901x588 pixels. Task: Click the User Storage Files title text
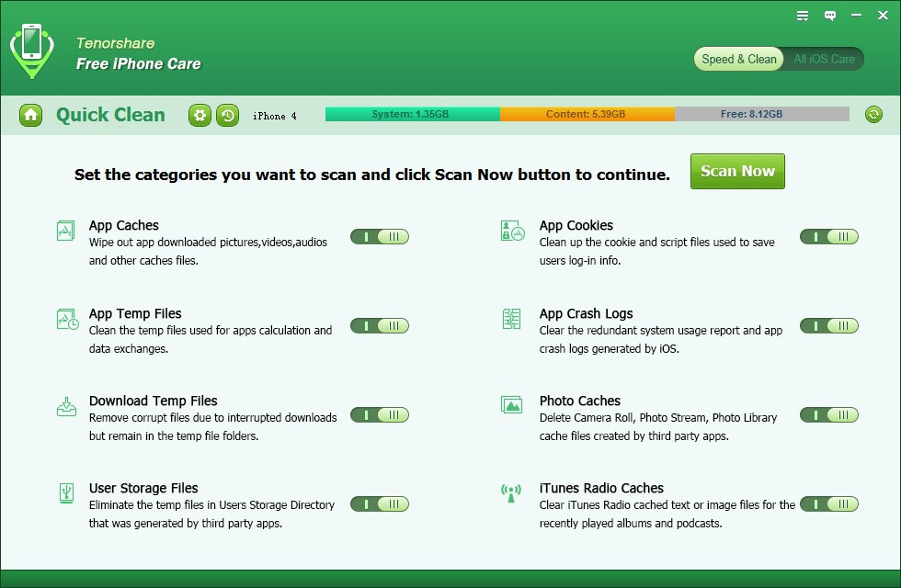[x=143, y=488]
